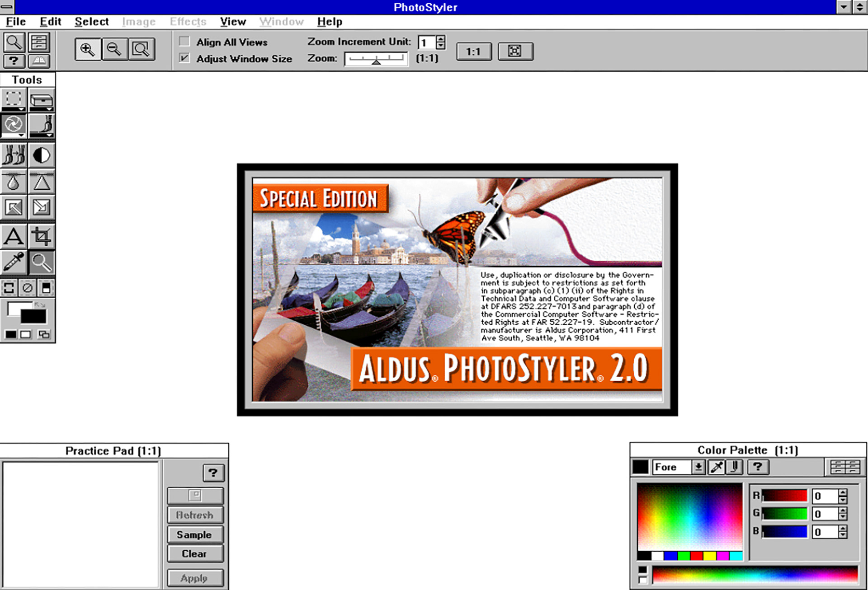The width and height of the screenshot is (868, 590).
Task: Click the Zoom Increment Unit input field
Action: point(427,42)
